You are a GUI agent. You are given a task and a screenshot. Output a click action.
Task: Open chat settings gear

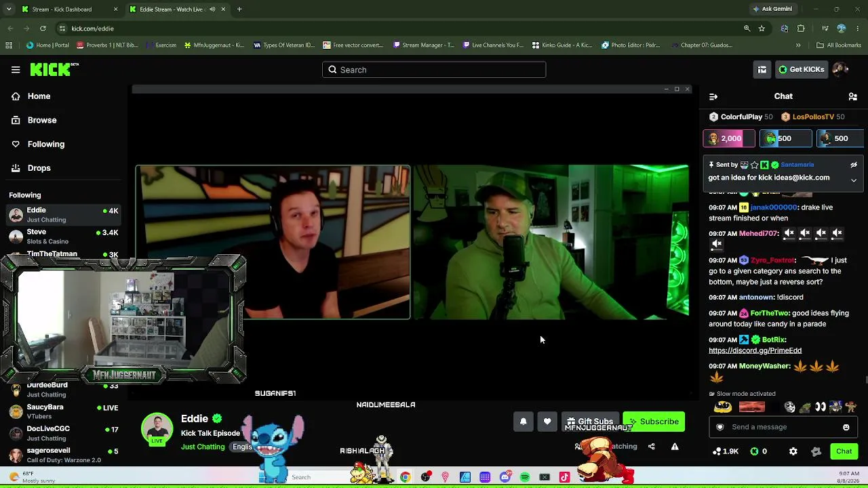pos(793,451)
